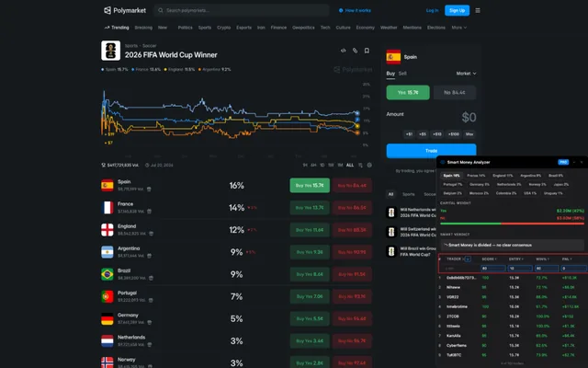Click the chart compare icon beside ALL
The width and height of the screenshot is (588, 368).
coord(360,166)
